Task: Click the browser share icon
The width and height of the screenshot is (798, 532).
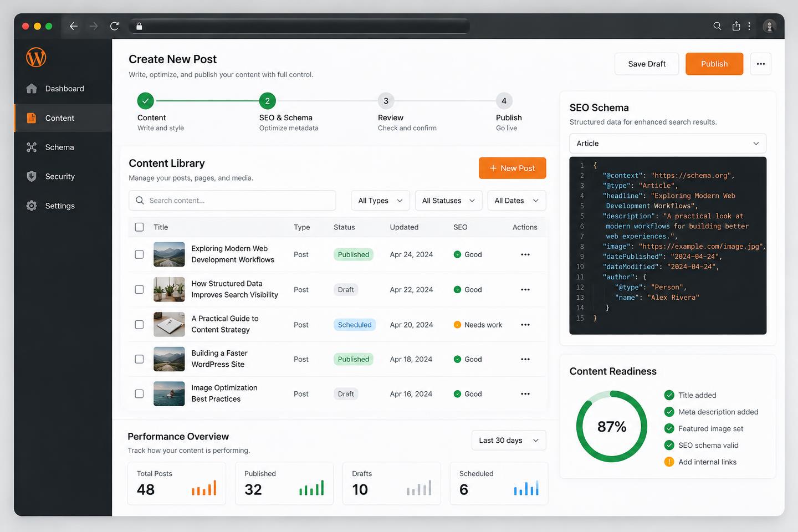Action: coord(736,26)
